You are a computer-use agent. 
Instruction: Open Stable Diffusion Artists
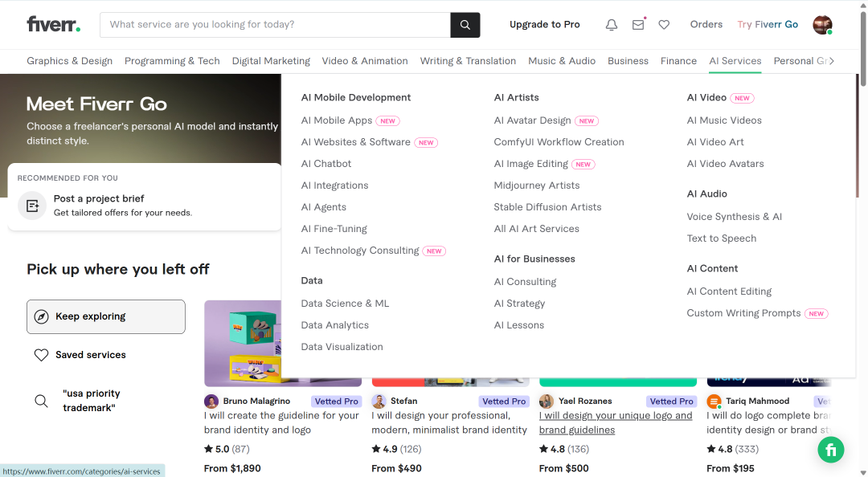click(547, 207)
